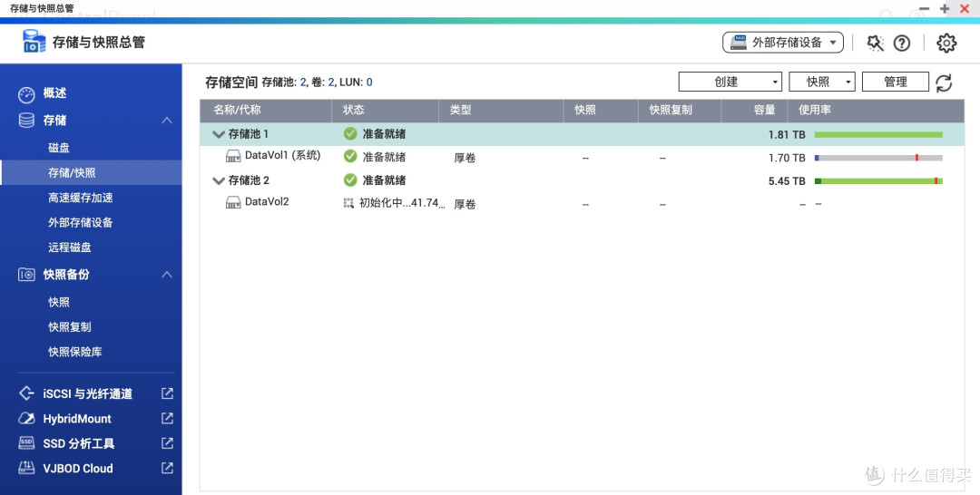Open the 外部存储设备 dropdown

click(x=783, y=43)
